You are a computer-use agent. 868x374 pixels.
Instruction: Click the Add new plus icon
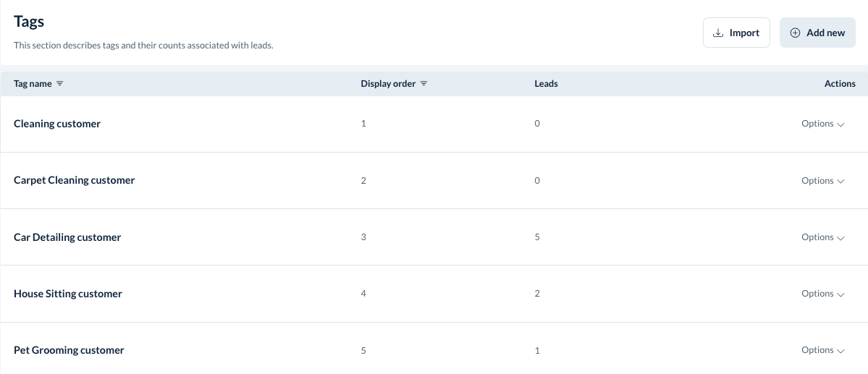click(795, 33)
